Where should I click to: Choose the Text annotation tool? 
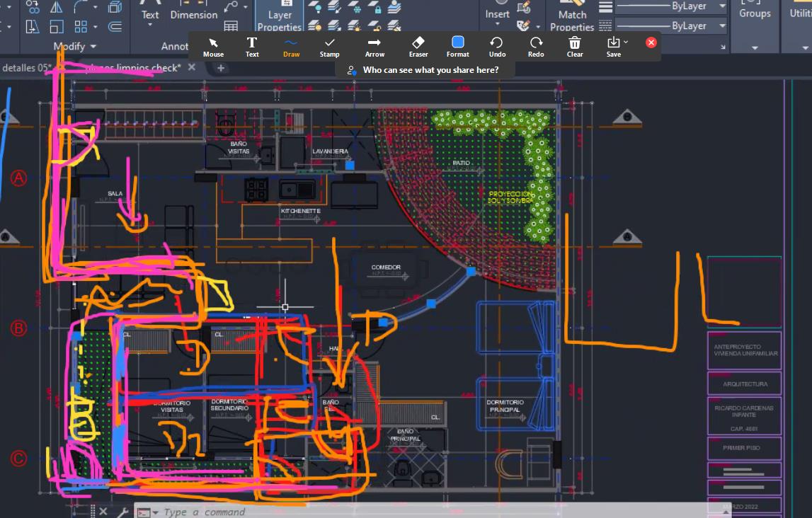[x=252, y=47]
